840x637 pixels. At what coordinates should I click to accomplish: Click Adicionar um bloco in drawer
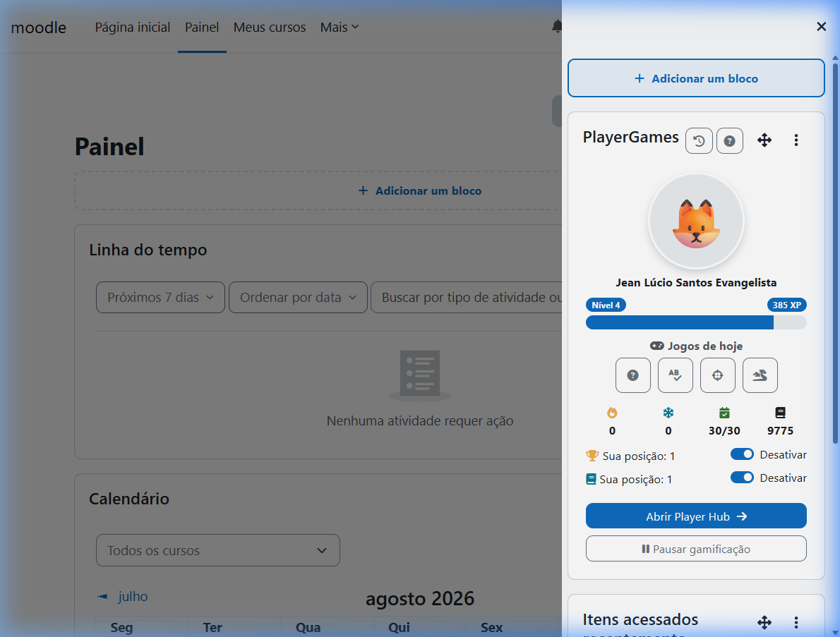696,78
